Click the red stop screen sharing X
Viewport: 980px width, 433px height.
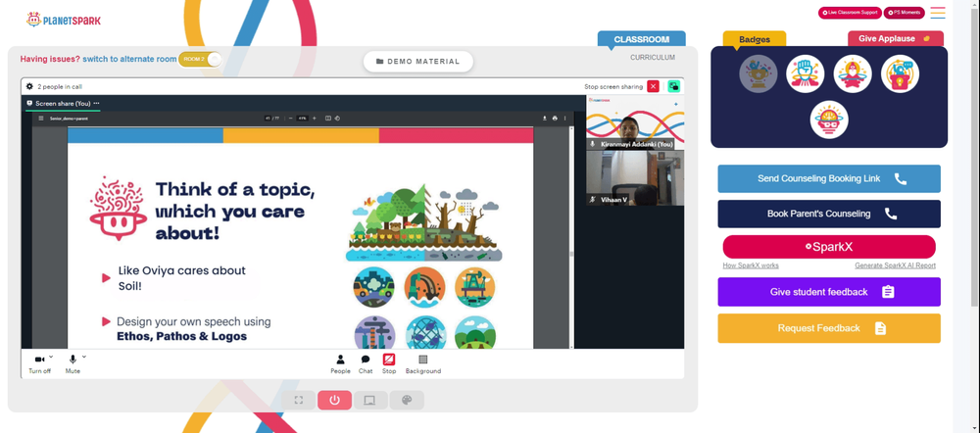[653, 86]
